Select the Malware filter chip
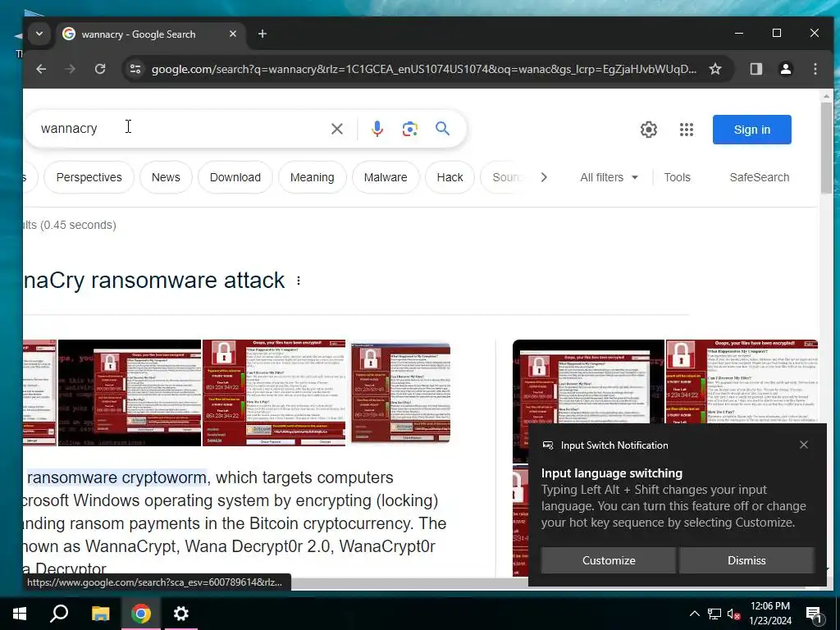Screen dimensions: 840x630 pos(386,177)
